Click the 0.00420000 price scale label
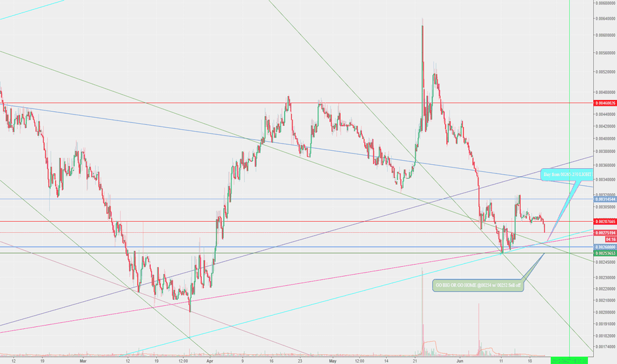Viewport: 617px width, 364px height. (x=606, y=126)
